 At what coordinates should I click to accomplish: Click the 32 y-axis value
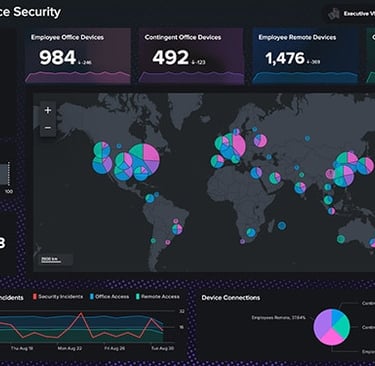[x=182, y=311]
